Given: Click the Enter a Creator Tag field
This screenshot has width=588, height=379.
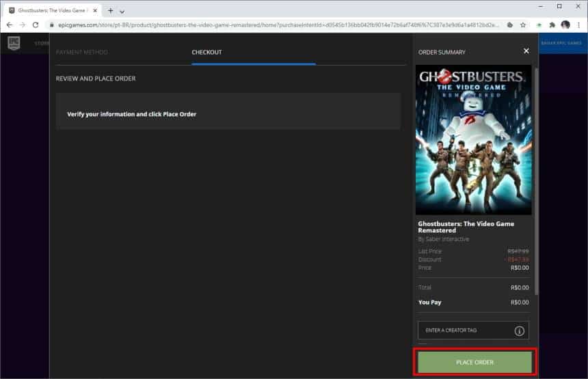Looking at the screenshot, I should coord(473,331).
